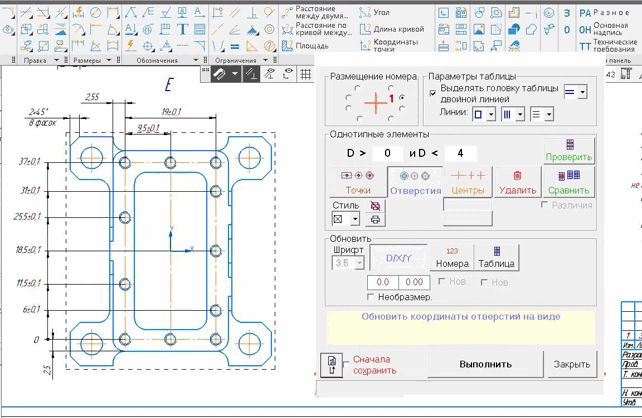Click the Точки (Points) icon button
Screen dimensions: 642x418
pos(357,181)
